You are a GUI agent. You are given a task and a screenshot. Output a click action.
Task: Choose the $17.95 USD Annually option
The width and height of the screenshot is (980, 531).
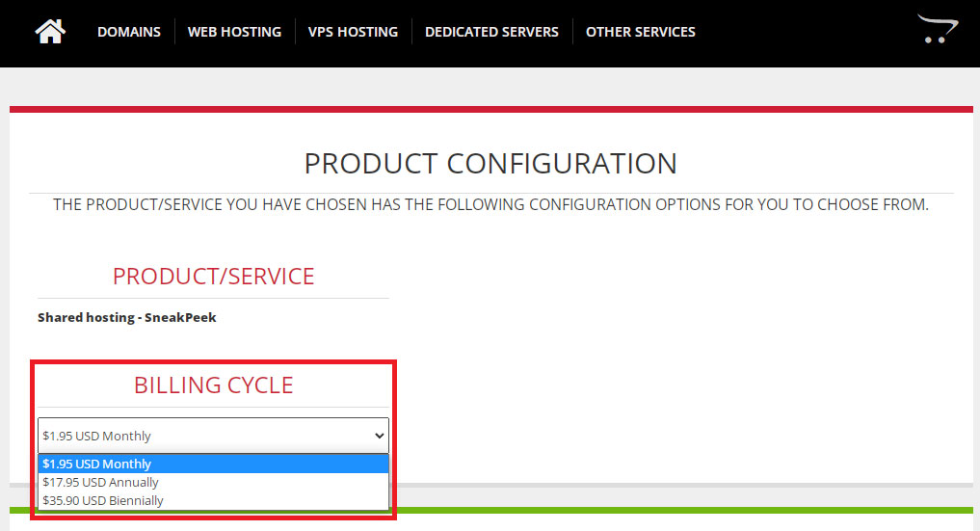coord(213,482)
